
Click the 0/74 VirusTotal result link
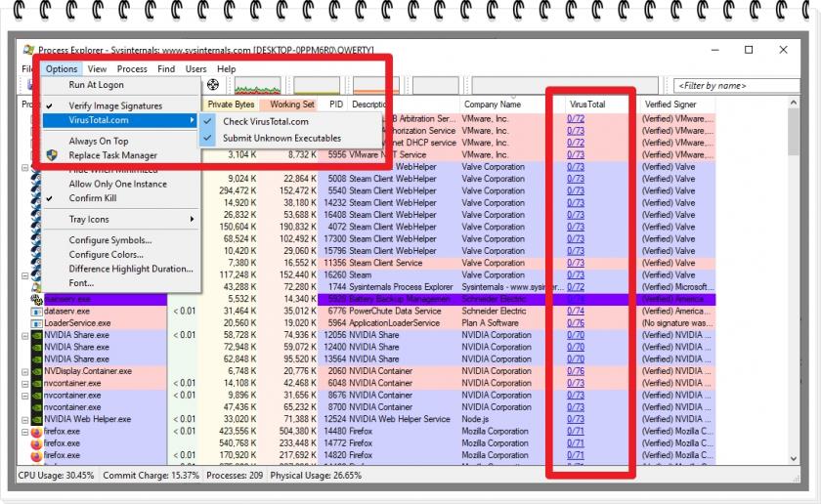coord(576,311)
